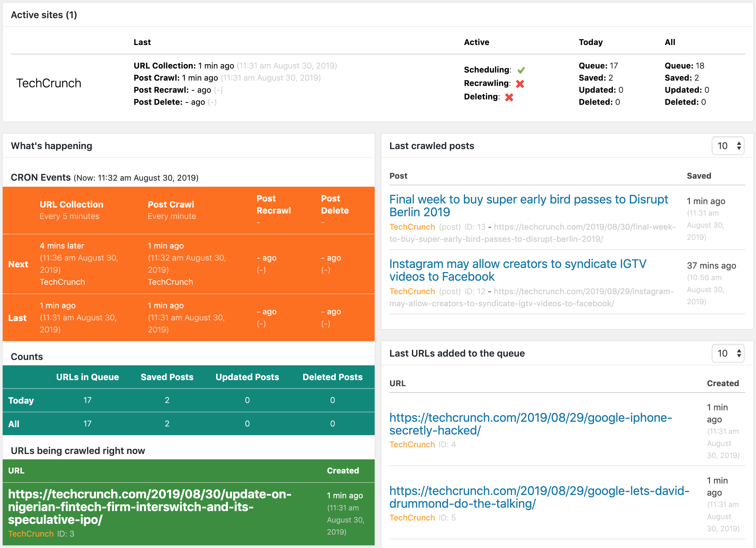Viewport: 756px width, 548px height.
Task: Open the Last crawled posts count dropdown
Action: point(728,146)
